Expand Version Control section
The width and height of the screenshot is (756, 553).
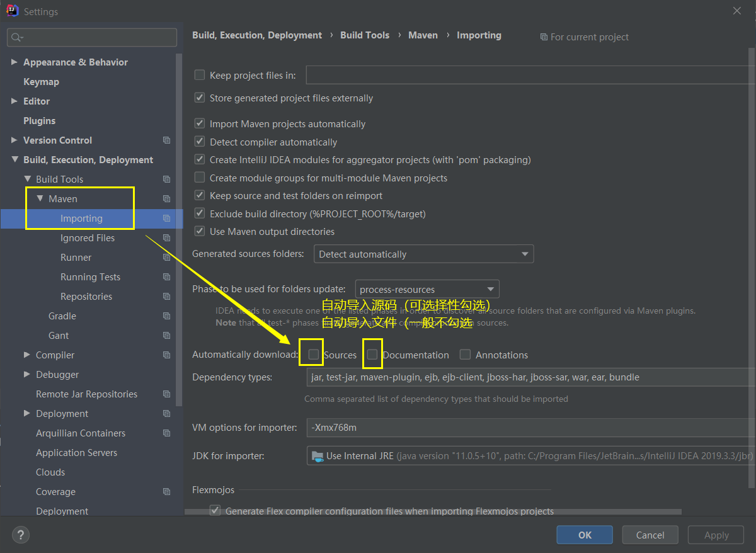(x=14, y=140)
